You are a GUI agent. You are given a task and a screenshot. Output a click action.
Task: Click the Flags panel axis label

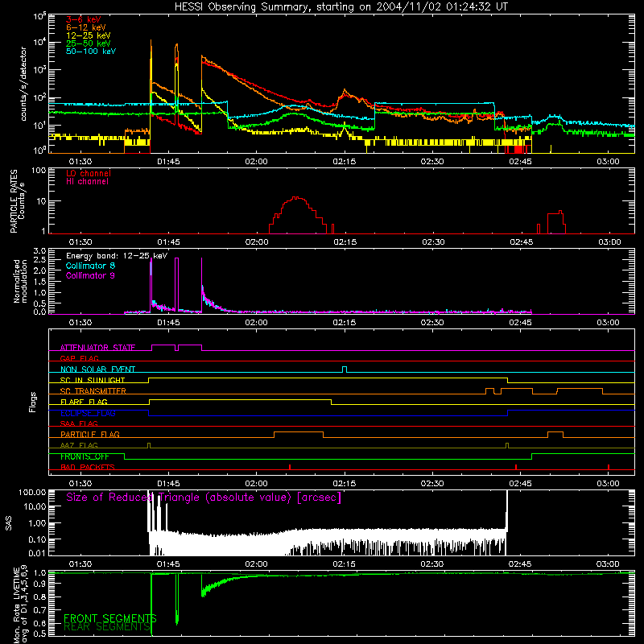[32, 402]
